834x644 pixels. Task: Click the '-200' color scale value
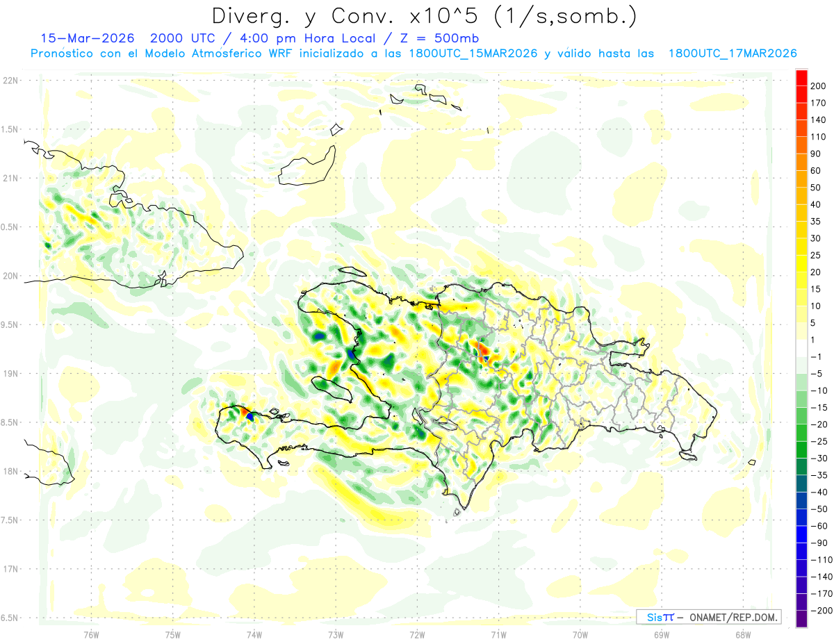tap(821, 610)
